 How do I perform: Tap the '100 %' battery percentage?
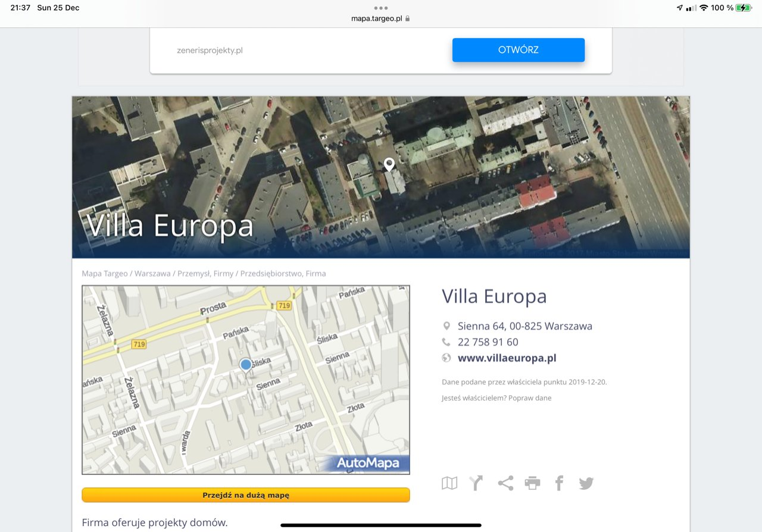pos(722,8)
